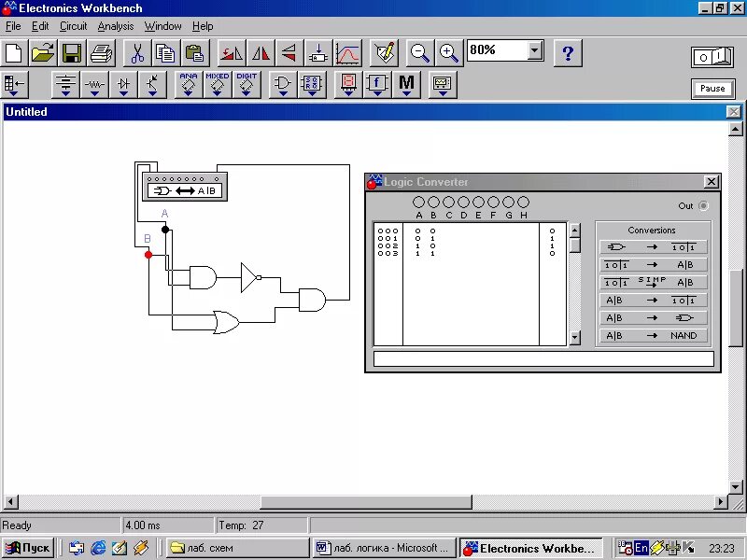Open the Logic Gates parts bin
The image size is (747, 560).
tap(283, 85)
